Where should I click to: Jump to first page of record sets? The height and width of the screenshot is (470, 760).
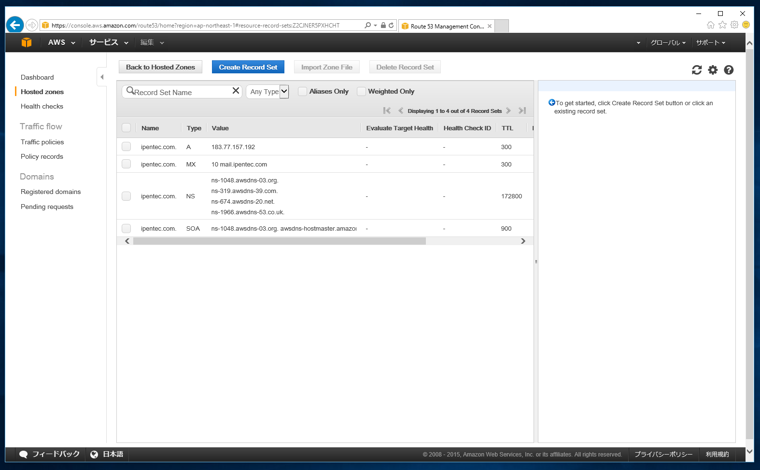386,110
